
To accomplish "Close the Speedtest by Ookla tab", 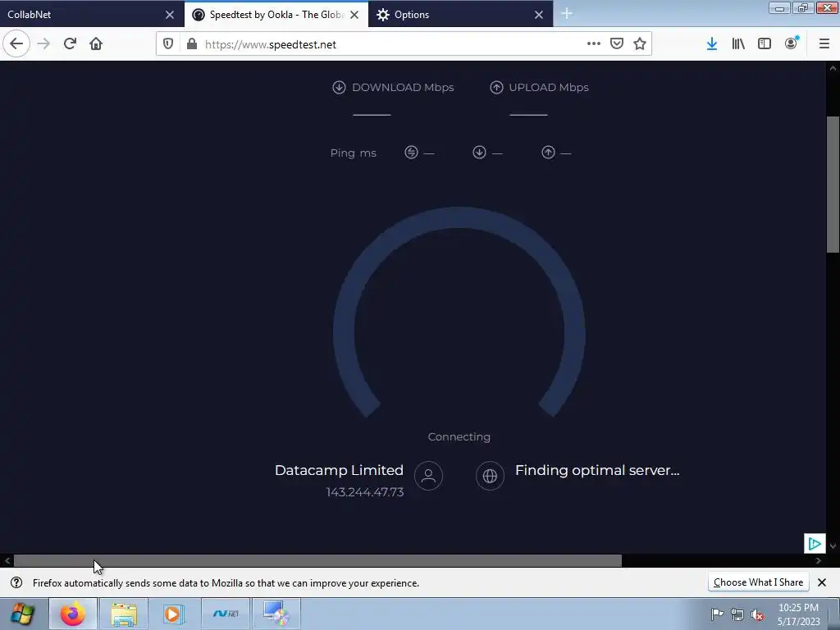I will (354, 15).
